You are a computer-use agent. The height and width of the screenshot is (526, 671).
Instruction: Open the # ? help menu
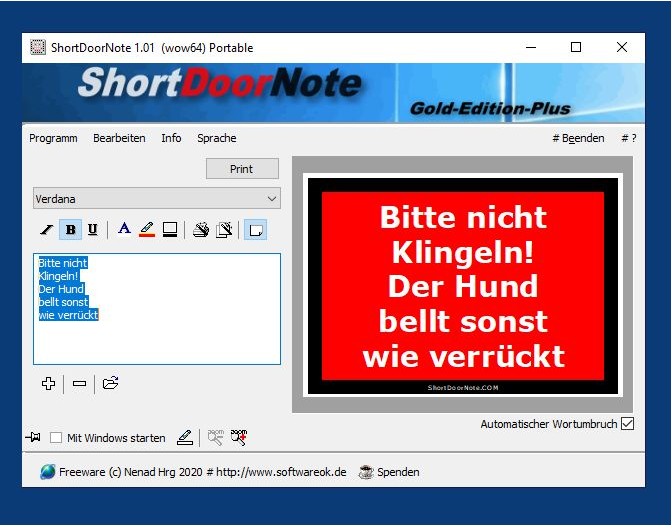[x=629, y=138]
